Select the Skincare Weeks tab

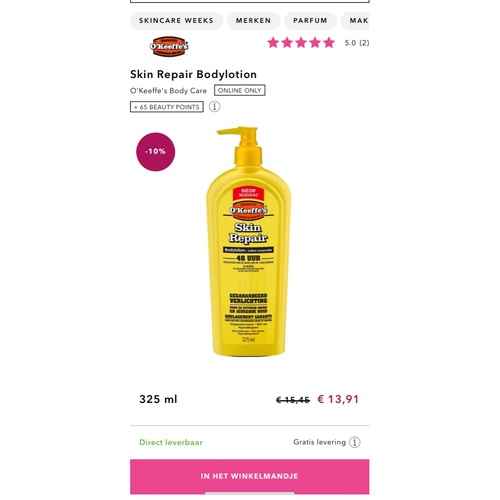click(176, 21)
